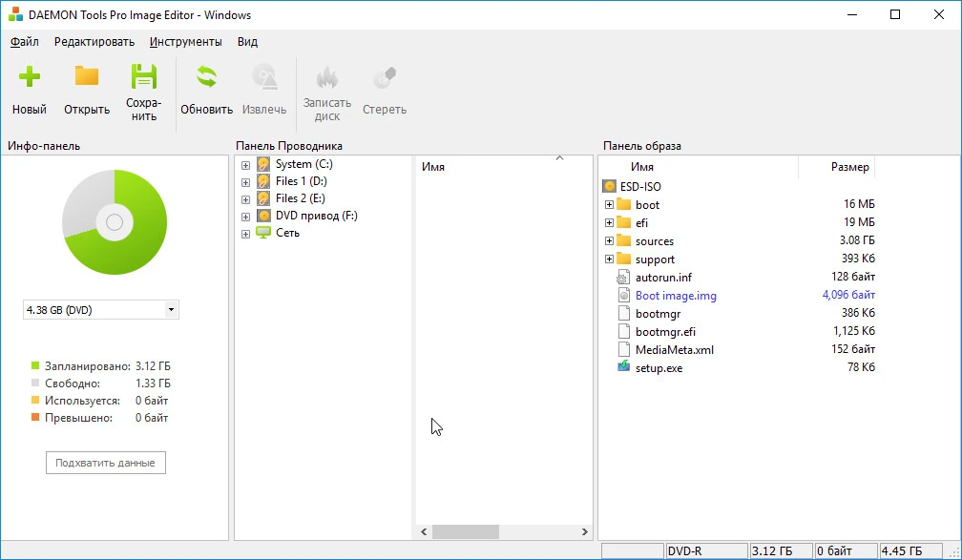962x560 pixels.
Task: Click the efi folder icon
Action: click(x=624, y=222)
